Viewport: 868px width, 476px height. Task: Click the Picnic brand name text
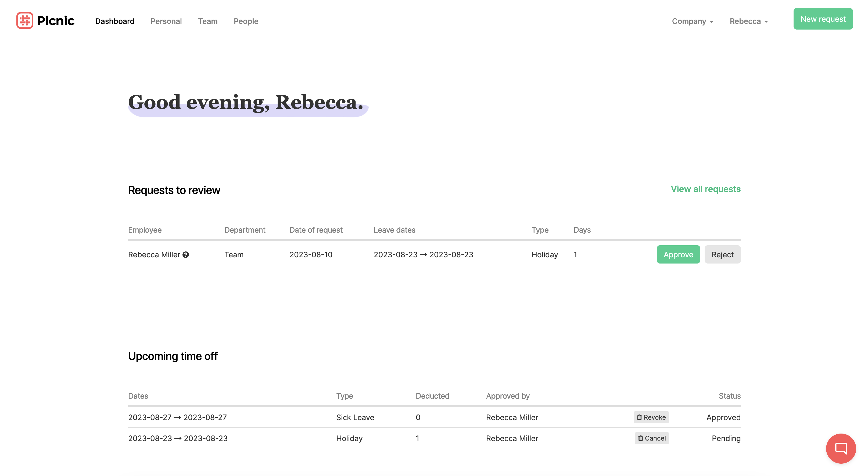(56, 20)
